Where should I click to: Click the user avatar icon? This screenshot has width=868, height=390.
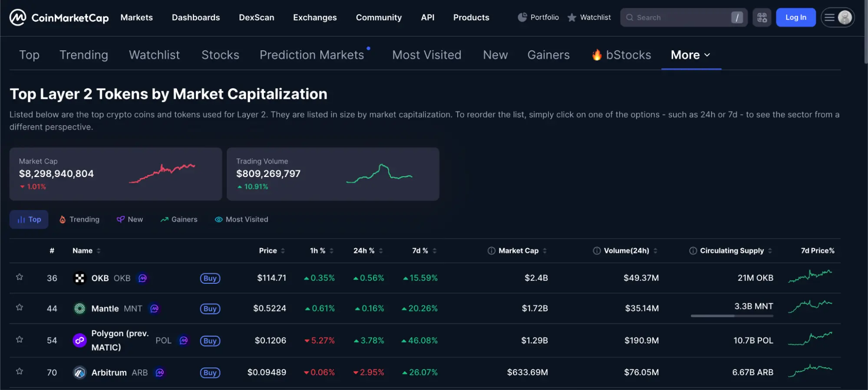[x=845, y=17]
